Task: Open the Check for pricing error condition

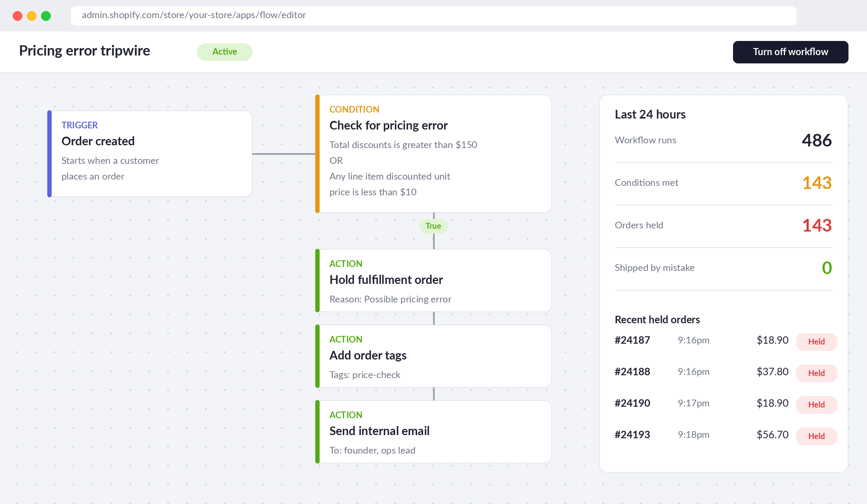Action: [433, 154]
